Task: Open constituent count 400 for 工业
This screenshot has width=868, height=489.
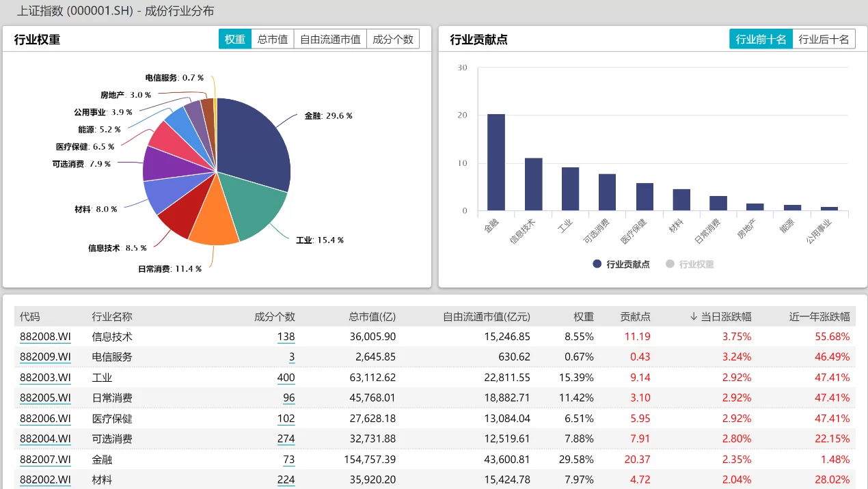Action: 286,378
